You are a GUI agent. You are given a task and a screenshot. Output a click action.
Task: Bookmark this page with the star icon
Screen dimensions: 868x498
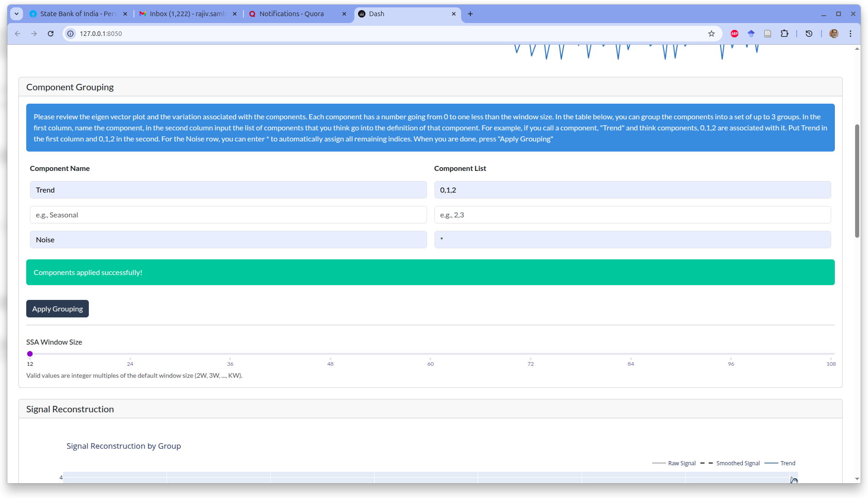coord(712,34)
